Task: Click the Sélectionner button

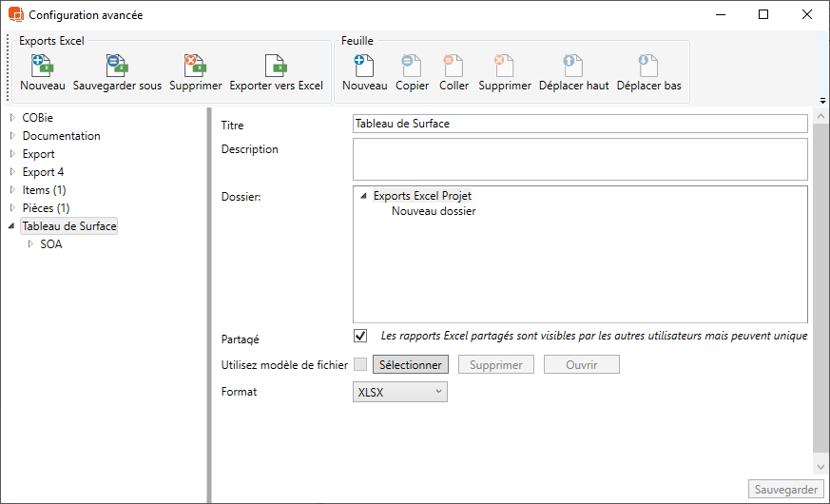Action: [410, 365]
